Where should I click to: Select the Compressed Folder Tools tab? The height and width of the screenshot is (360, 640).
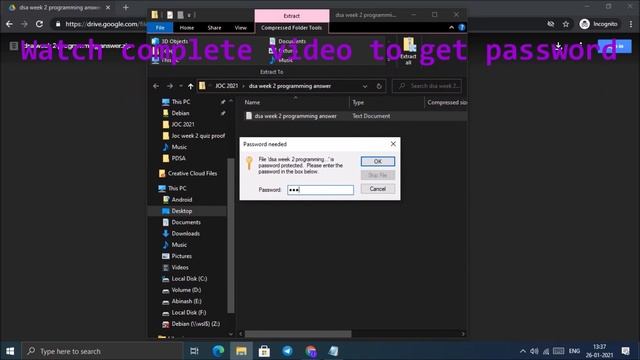point(291,27)
